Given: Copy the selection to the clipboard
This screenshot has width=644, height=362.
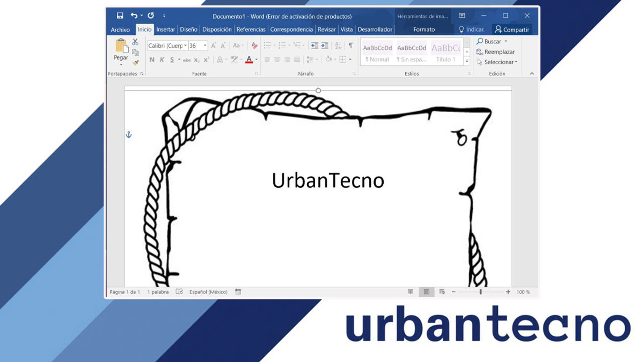Looking at the screenshot, I should point(135,52).
